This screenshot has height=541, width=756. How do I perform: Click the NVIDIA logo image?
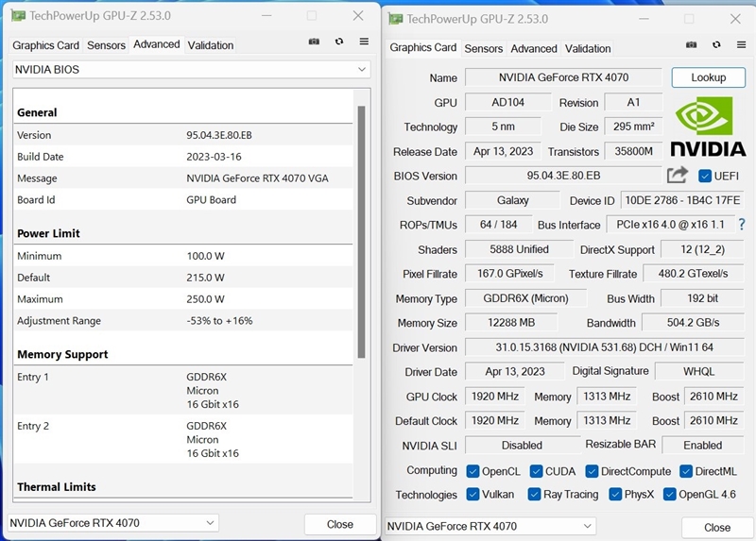pos(708,127)
